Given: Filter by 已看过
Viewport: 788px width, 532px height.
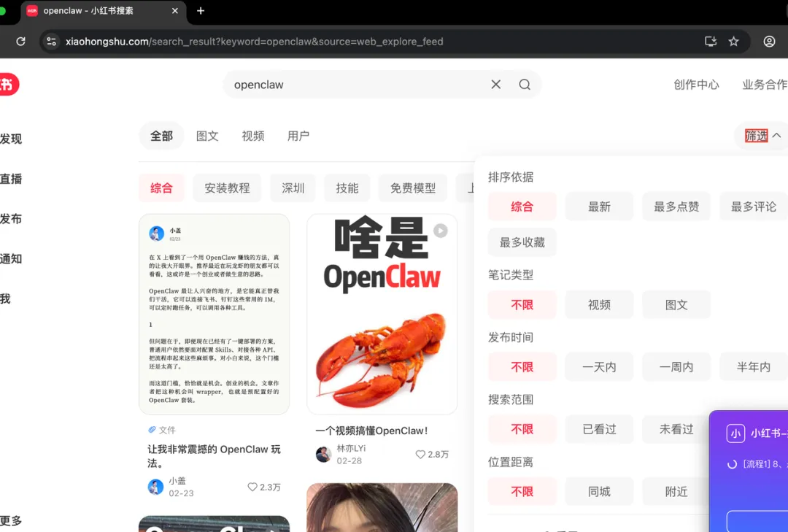Looking at the screenshot, I should tap(600, 429).
